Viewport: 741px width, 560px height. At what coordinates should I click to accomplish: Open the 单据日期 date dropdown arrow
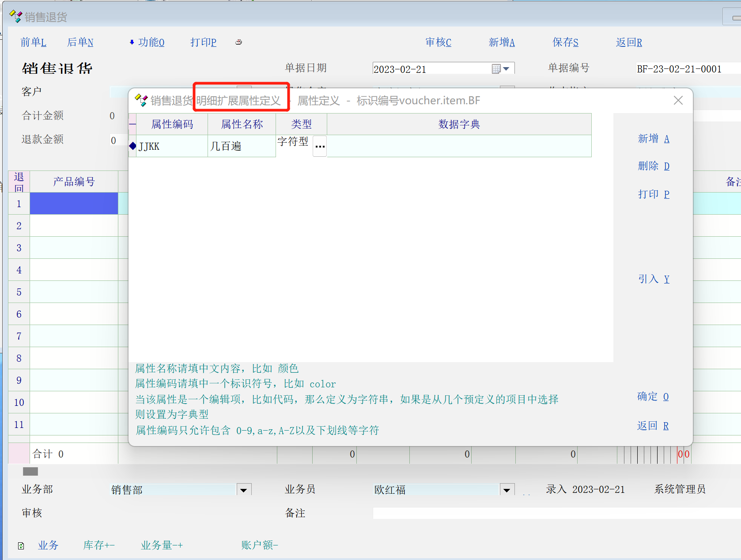pos(507,69)
